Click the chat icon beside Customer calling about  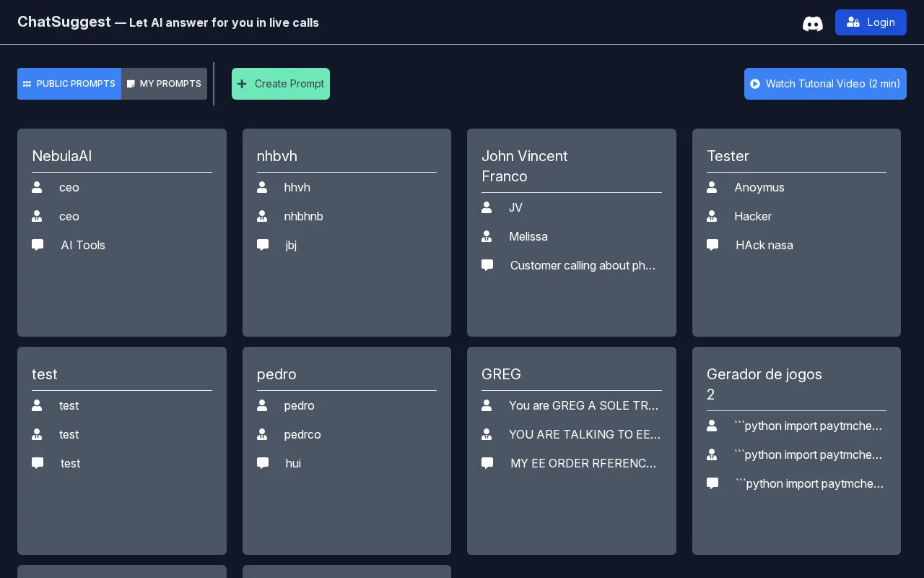tap(487, 265)
